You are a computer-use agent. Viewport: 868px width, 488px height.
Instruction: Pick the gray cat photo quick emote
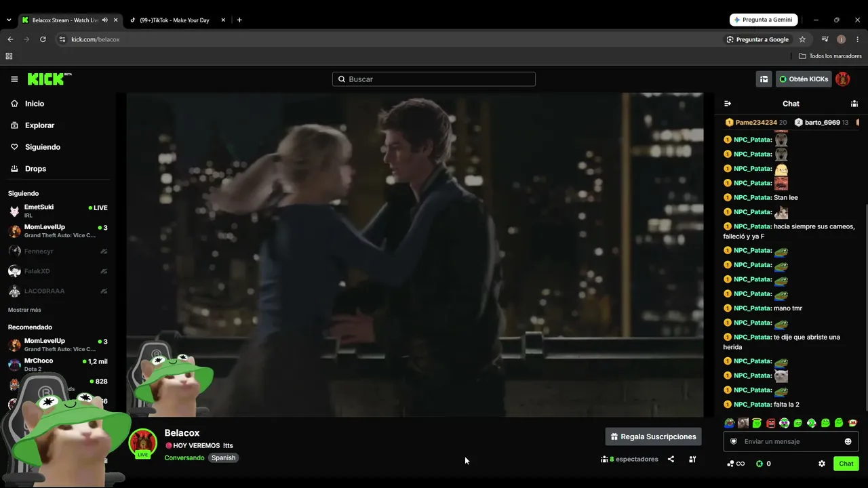743,423
